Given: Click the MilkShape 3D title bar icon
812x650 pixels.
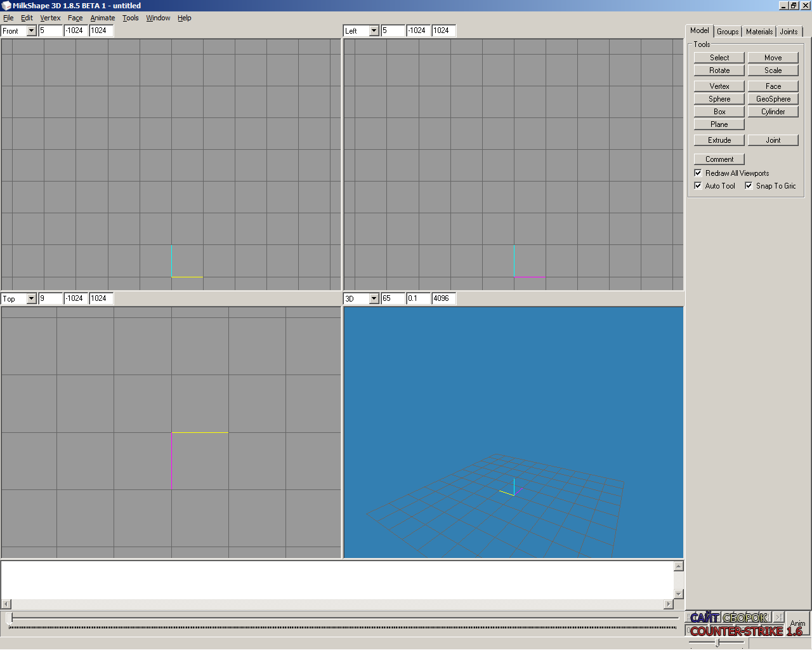Looking at the screenshot, I should 6,6.
